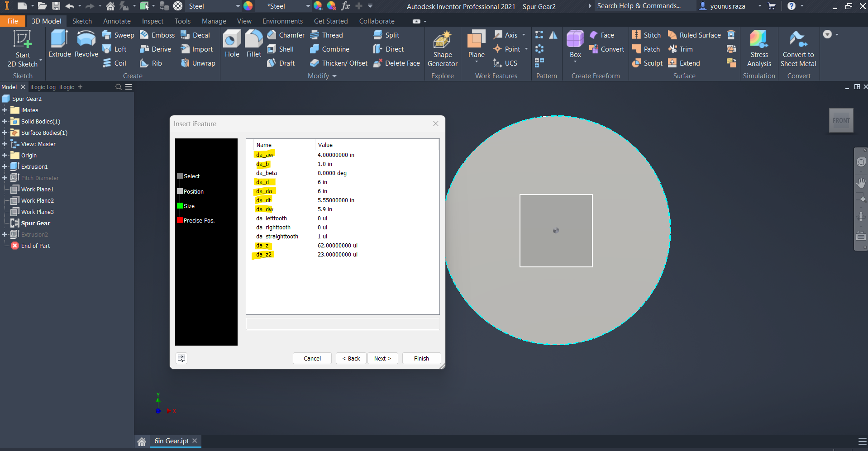Image resolution: width=868 pixels, height=451 pixels.
Task: Open the File menu
Action: (x=13, y=21)
